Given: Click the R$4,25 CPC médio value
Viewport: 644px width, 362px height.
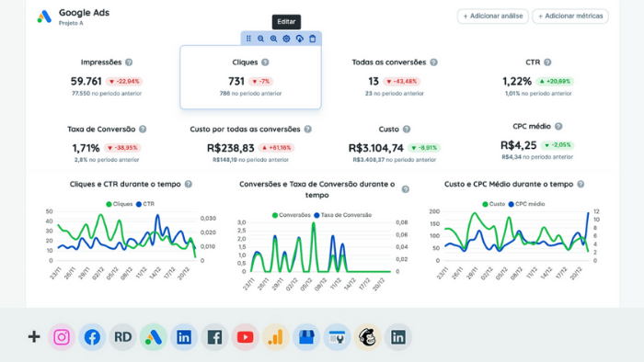Looking at the screenshot, I should 518,145.
